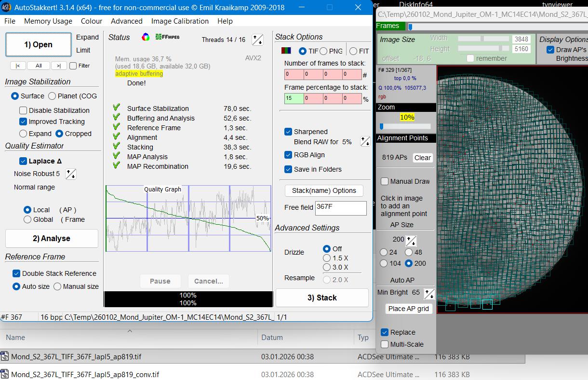
Task: Open the Colour menu
Action: [92, 21]
